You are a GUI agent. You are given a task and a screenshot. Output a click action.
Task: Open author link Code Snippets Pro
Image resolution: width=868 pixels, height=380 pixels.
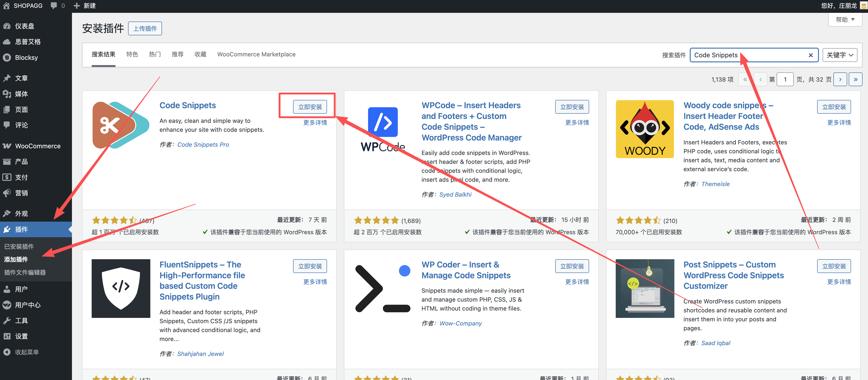click(x=203, y=145)
